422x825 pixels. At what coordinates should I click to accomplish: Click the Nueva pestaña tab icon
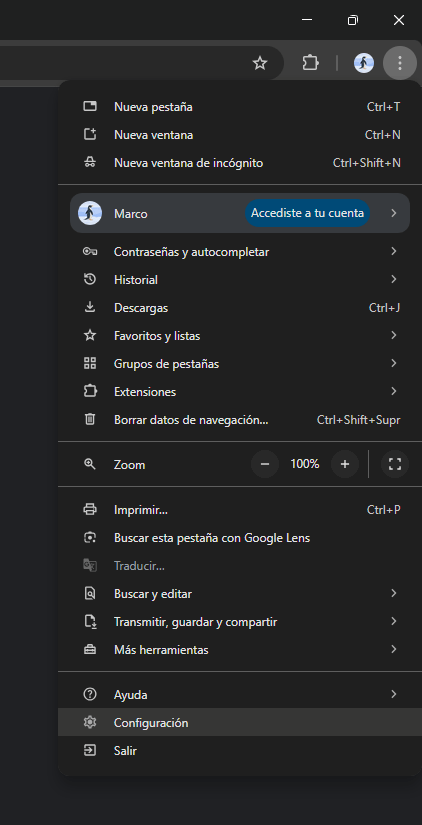point(90,107)
